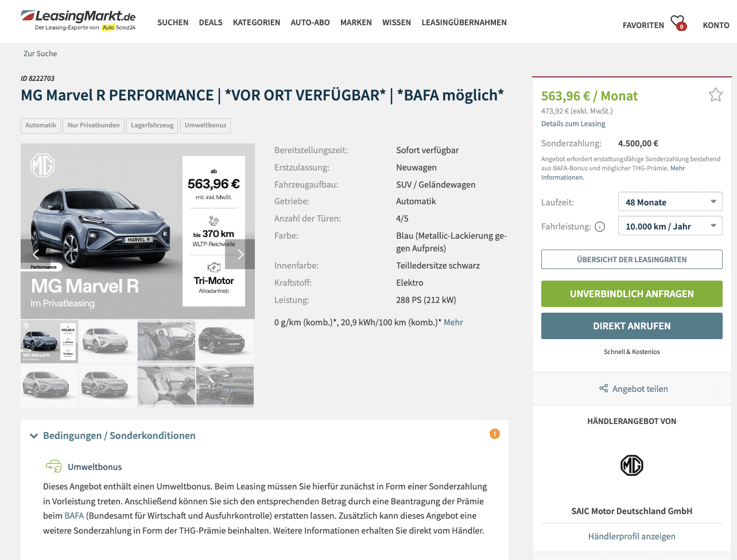Open the WISSEN menu
The image size is (737, 560).
(397, 22)
